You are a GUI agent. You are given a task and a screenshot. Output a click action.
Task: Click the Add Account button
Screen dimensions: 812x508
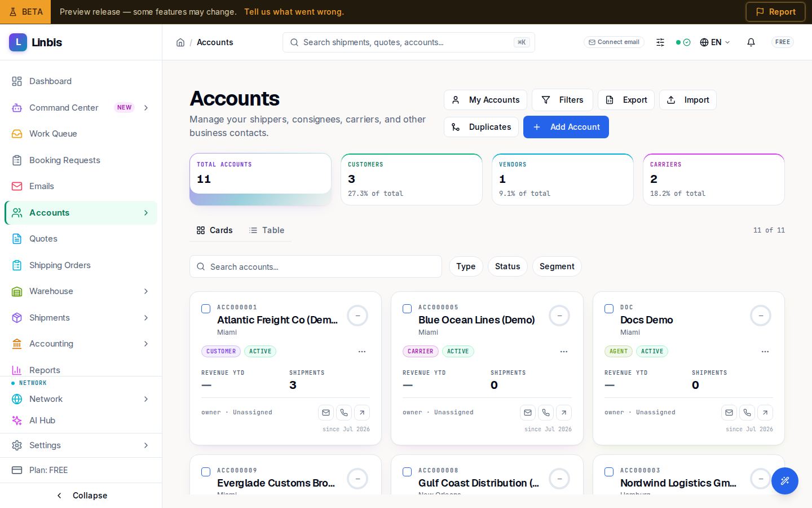(566, 127)
